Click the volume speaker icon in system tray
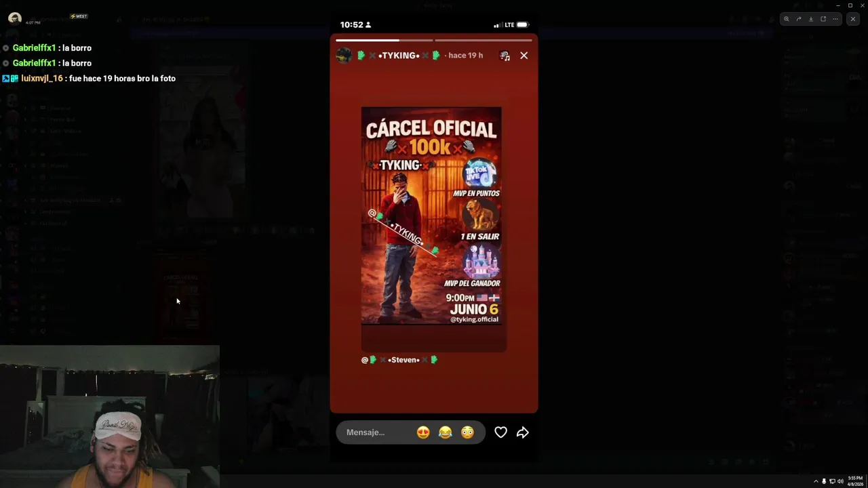 click(840, 481)
